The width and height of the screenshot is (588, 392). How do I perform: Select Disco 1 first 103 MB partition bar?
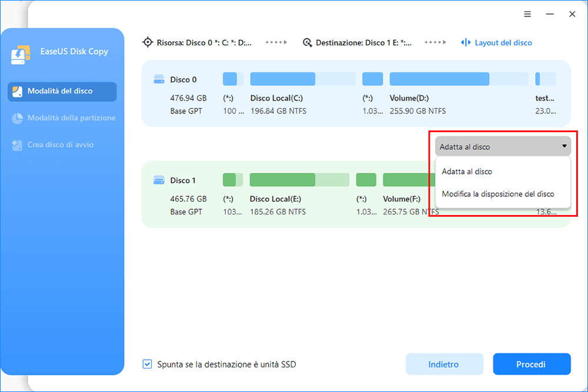pos(233,180)
